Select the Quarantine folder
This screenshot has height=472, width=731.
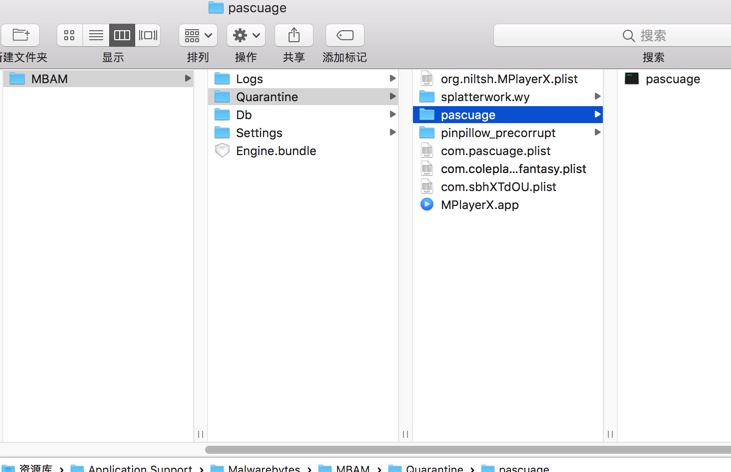tap(303, 97)
